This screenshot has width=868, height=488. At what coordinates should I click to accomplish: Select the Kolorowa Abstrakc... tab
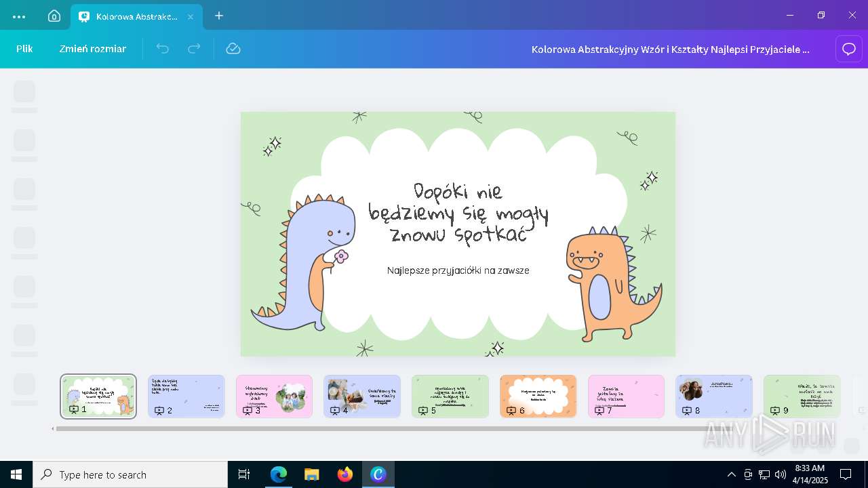click(x=136, y=16)
